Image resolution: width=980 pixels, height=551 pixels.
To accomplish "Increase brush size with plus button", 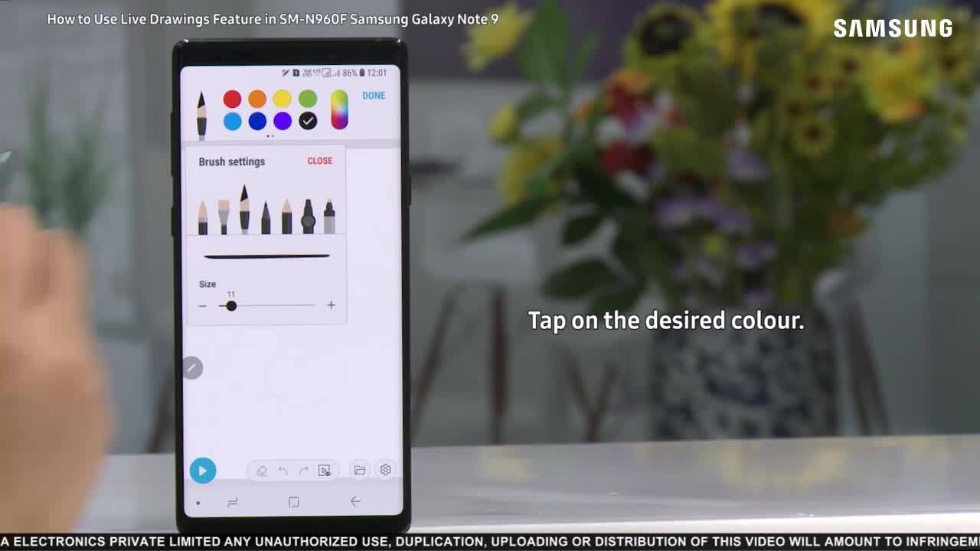I will point(331,305).
